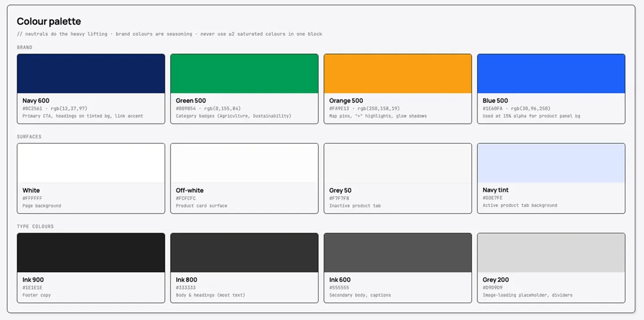644x320 pixels.
Task: Choose the Ink 900 swatch
Action: click(x=91, y=252)
